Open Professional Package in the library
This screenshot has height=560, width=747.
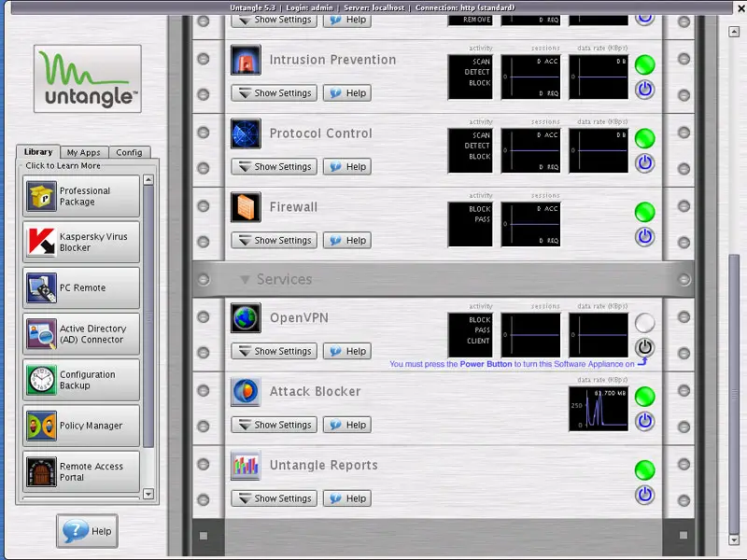[x=81, y=196]
